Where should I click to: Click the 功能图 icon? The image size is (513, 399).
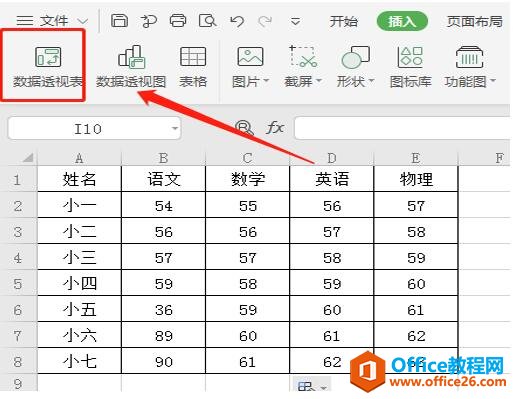point(469,57)
